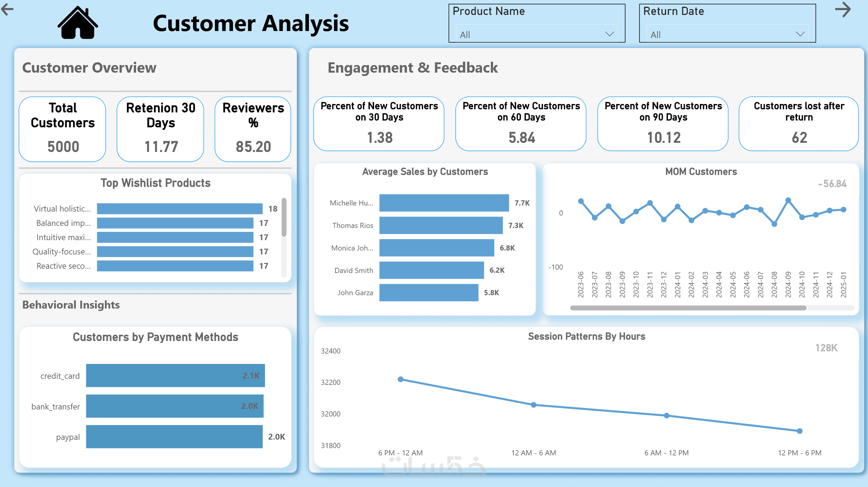
Task: Click the Return Date dropdown chevron
Action: [800, 34]
